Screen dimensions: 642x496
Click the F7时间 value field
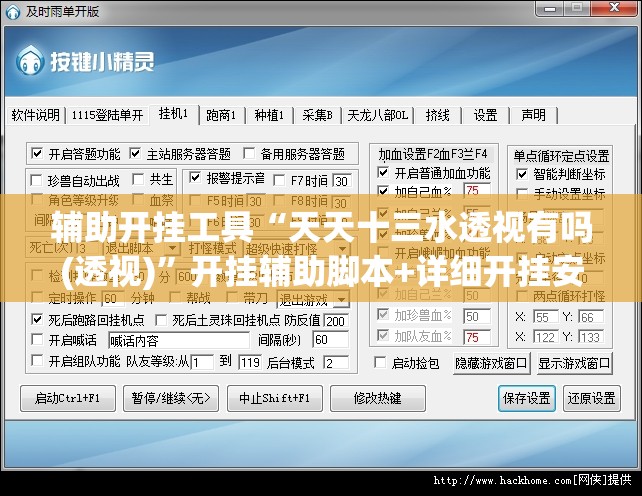342,181
